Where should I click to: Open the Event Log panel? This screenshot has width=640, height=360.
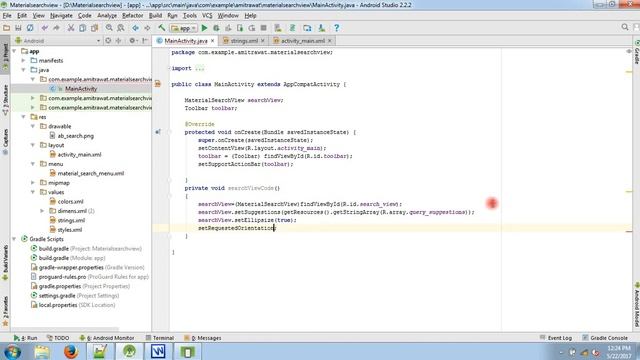point(556,338)
